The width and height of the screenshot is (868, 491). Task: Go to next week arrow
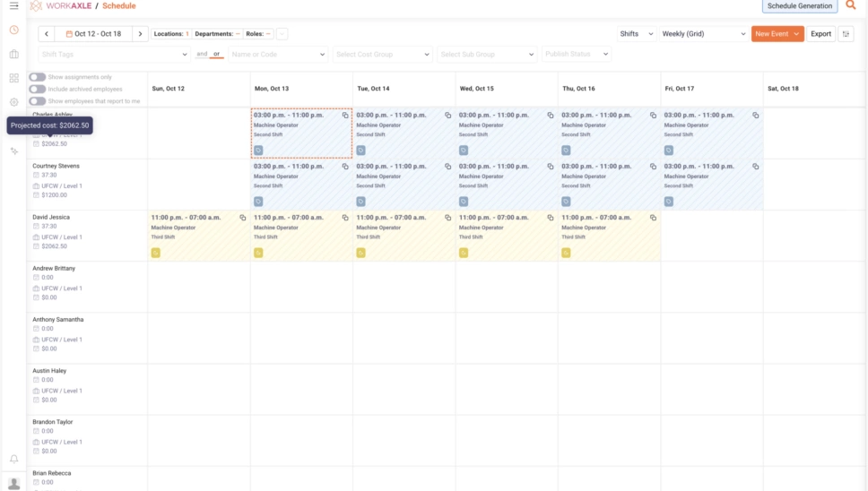pyautogui.click(x=140, y=34)
